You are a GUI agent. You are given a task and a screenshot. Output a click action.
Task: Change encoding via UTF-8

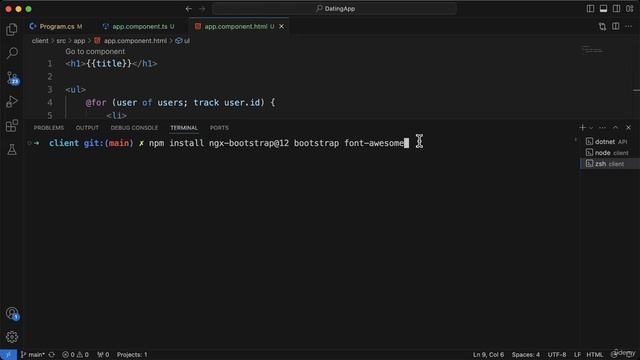click(557, 355)
